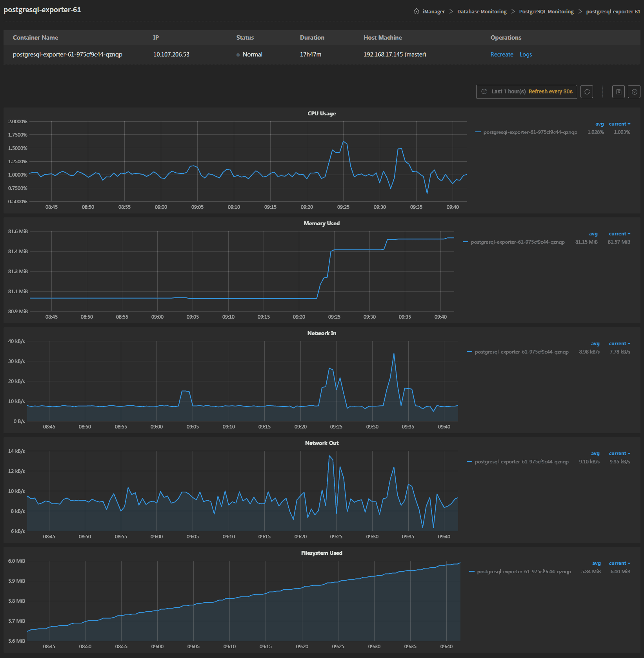Screen dimensions: 644x658
Task: Click the CPU Usage panel title
Action: coord(322,113)
